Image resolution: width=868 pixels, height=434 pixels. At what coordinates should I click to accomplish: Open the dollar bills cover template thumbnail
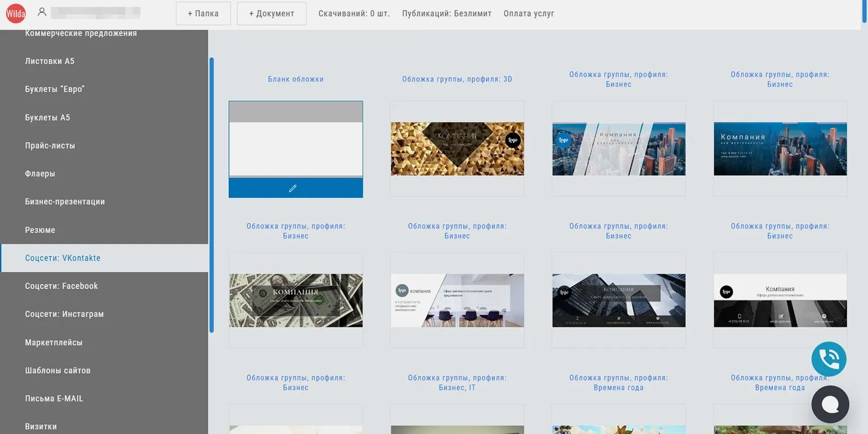[x=295, y=300]
